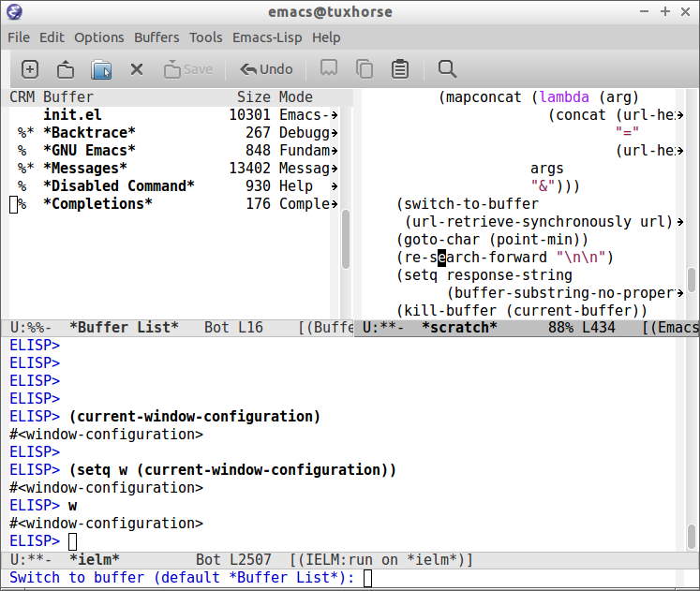The image size is (700, 591).
Task: Click IELM:run mode indicator in mode line
Action: coord(381,560)
